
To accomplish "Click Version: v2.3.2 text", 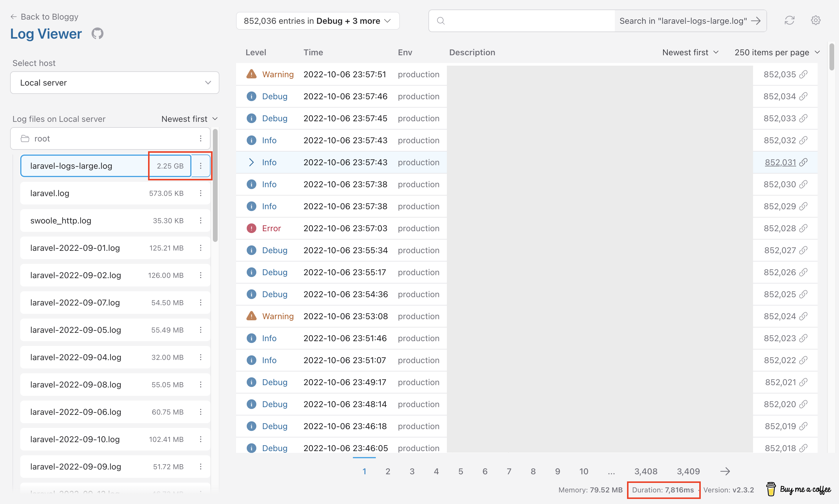I will click(729, 490).
